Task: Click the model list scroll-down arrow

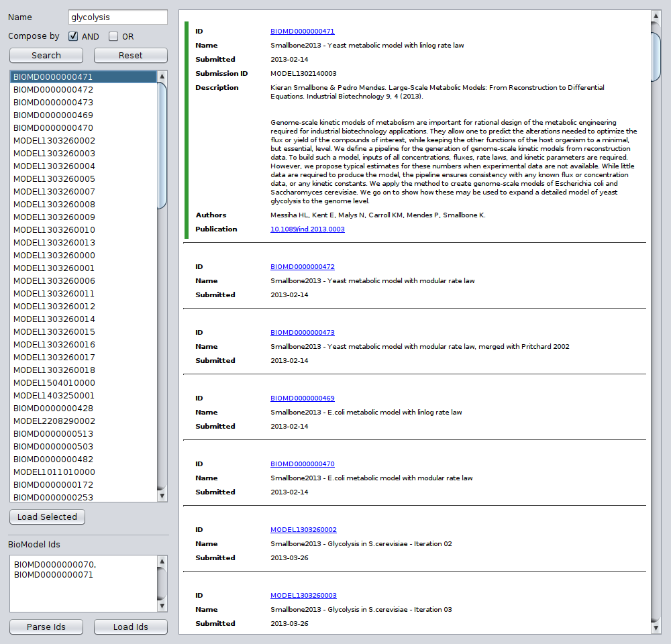Action: [162, 496]
